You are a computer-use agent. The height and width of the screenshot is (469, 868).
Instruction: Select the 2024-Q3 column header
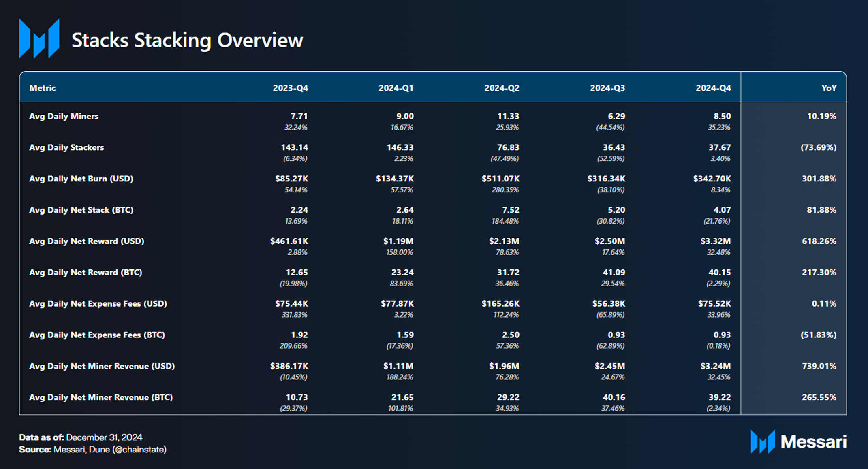[x=607, y=88]
